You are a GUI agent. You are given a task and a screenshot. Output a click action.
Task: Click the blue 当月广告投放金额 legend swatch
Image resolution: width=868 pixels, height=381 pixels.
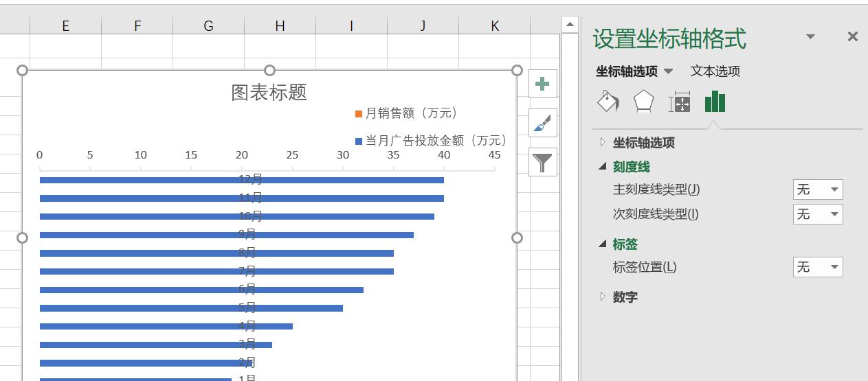click(359, 141)
